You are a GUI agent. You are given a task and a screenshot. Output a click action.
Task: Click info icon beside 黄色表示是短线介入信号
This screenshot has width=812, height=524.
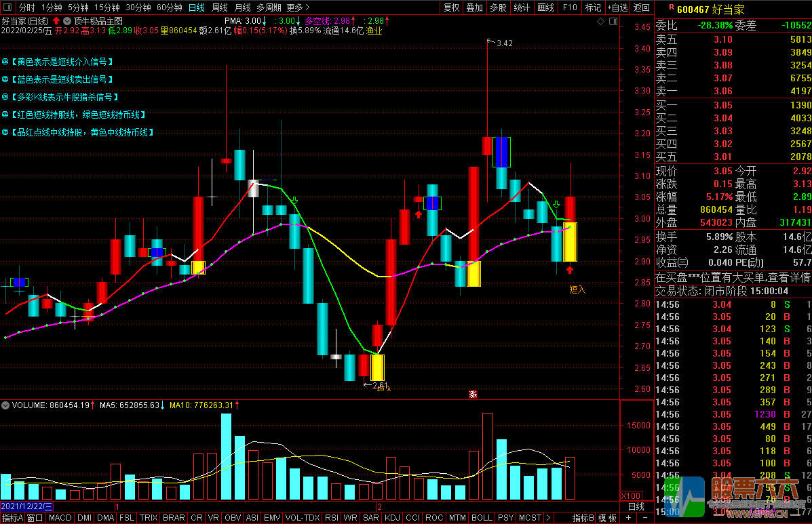(x=5, y=62)
